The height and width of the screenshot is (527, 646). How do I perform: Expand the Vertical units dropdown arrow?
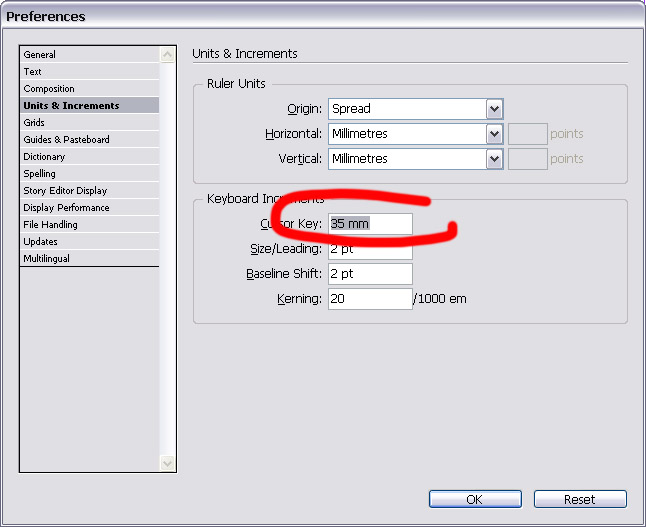pos(494,159)
